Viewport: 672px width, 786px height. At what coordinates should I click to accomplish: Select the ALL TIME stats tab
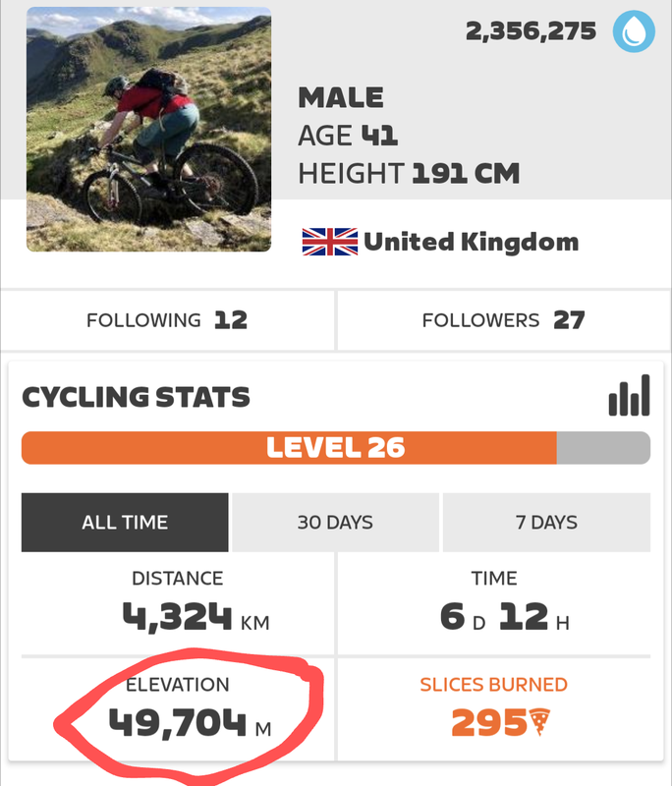(125, 523)
